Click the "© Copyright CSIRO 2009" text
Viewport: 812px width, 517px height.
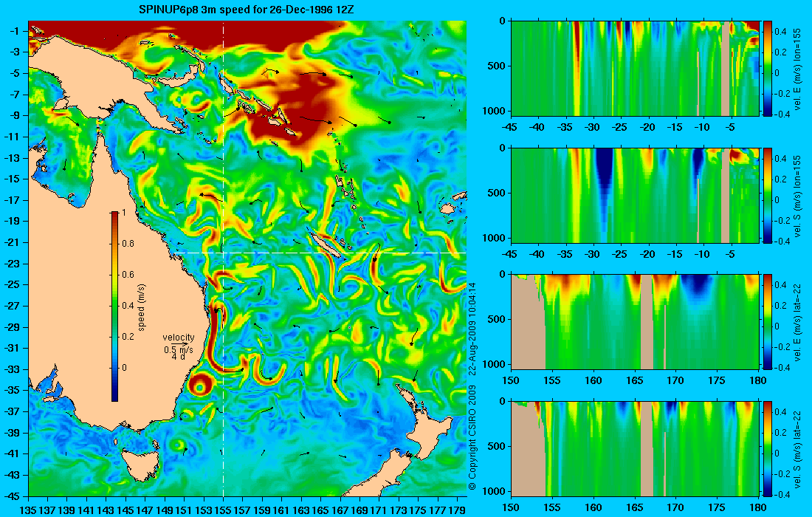472,437
